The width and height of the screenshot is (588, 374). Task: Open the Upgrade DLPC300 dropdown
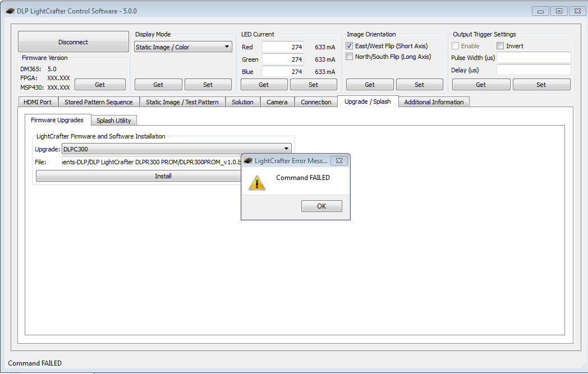176,149
